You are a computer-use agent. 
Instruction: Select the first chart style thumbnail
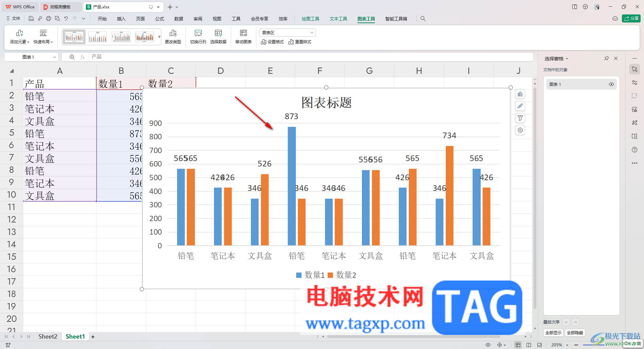pyautogui.click(x=74, y=37)
